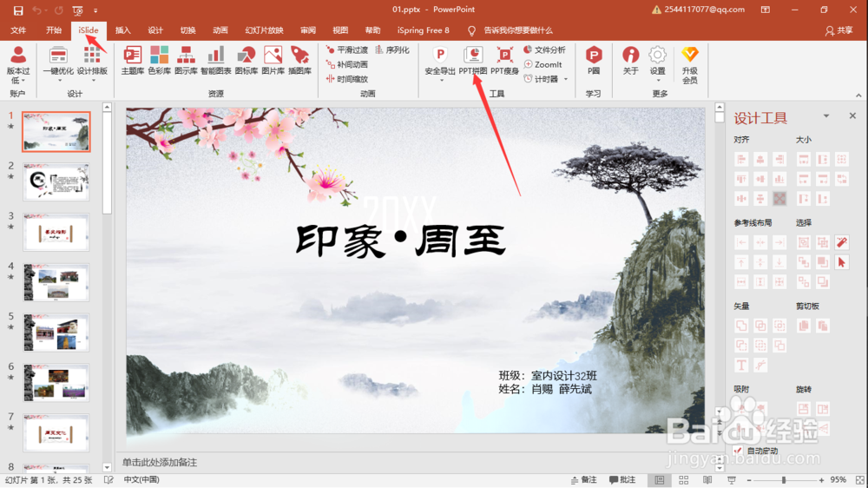Expand the 计时器 dropdown
868x488 pixels.
(566, 79)
